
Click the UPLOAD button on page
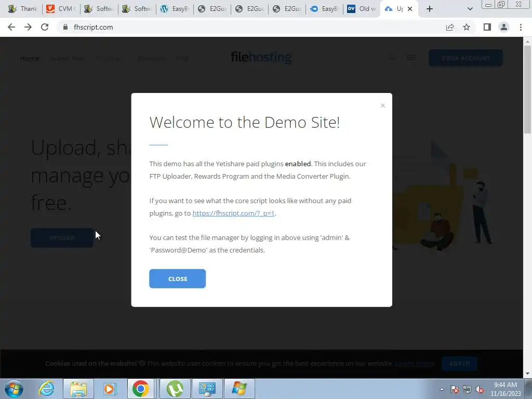[x=62, y=238]
